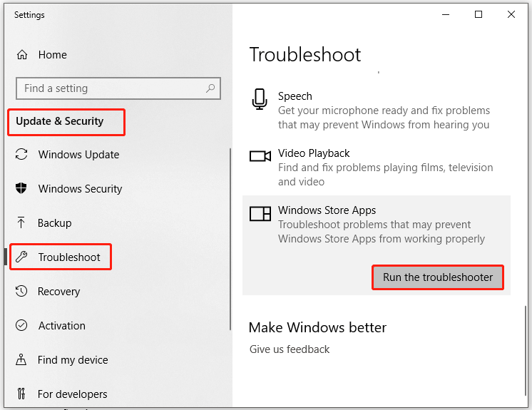The image size is (532, 410).
Task: Click the Video Playback camera icon
Action: [x=260, y=156]
